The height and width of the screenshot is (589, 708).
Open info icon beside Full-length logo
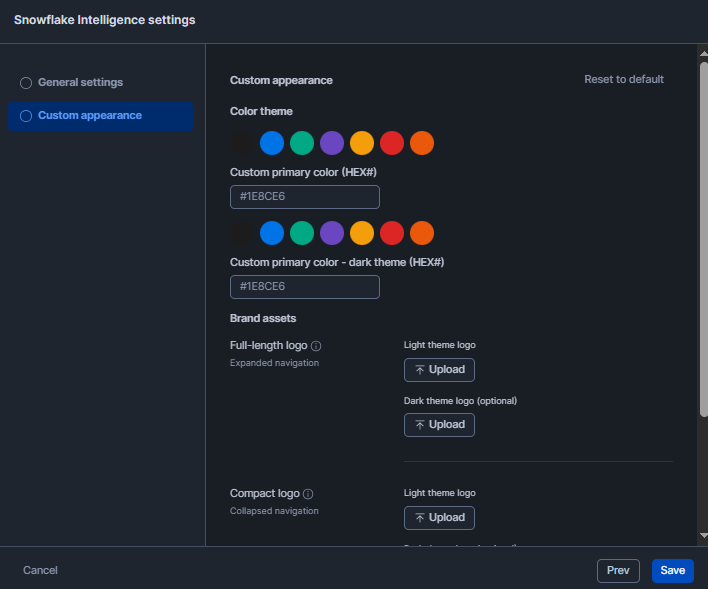tap(316, 346)
